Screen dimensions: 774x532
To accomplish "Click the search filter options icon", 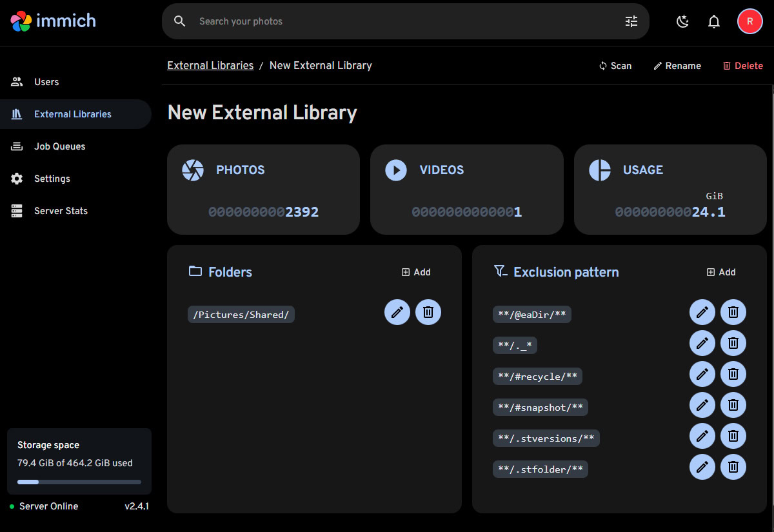I will (x=631, y=21).
